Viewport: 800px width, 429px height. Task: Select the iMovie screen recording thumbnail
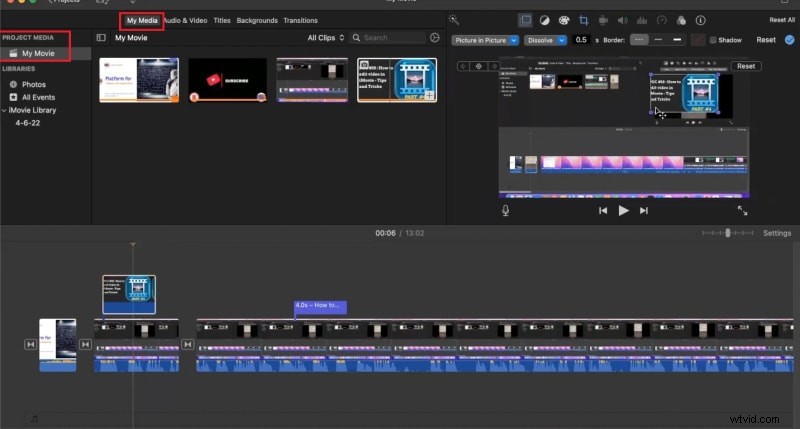[312, 80]
